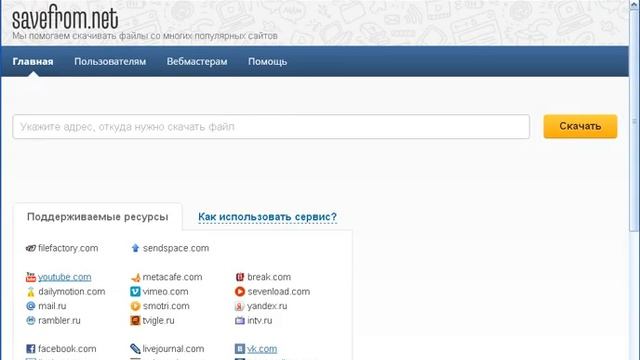Click the filefactory.com text

[x=68, y=248]
